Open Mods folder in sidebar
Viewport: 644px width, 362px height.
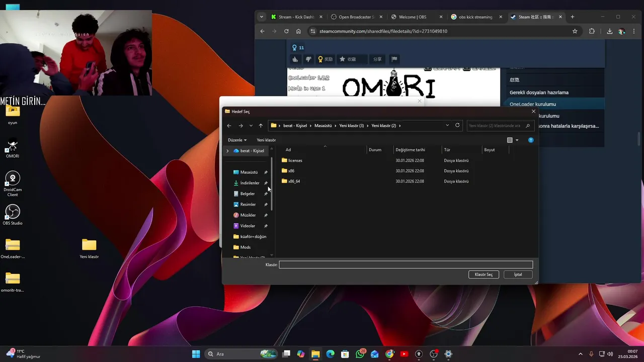point(245,247)
